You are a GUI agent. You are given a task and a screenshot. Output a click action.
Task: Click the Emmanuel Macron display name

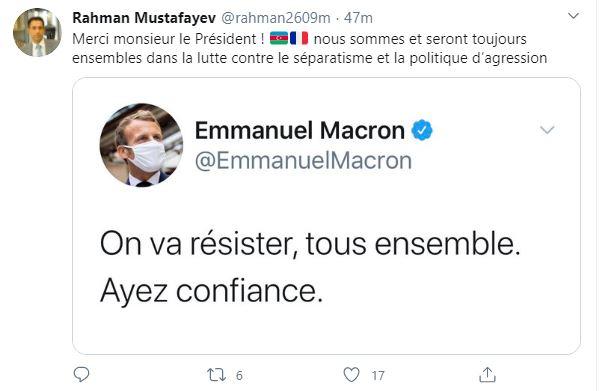click(x=300, y=130)
